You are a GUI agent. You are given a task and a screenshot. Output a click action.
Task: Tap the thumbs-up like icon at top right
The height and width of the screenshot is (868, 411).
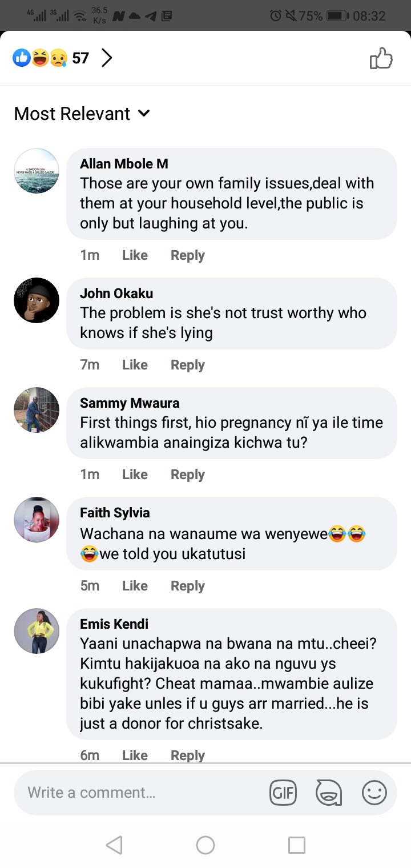coord(381,58)
